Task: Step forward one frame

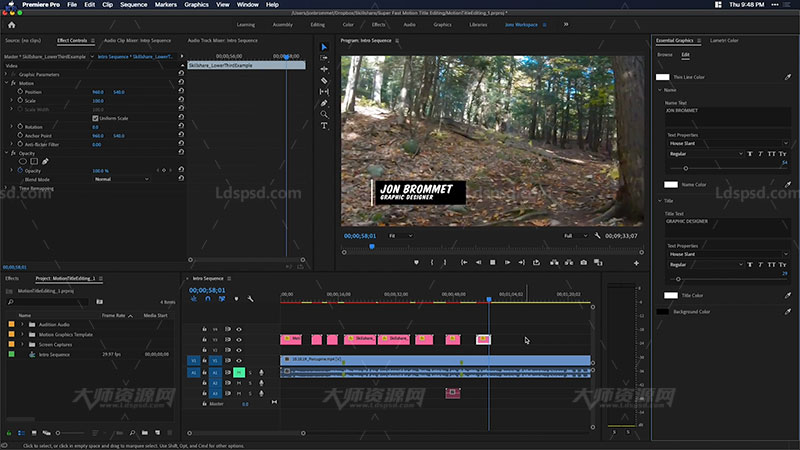Action: 507,262
